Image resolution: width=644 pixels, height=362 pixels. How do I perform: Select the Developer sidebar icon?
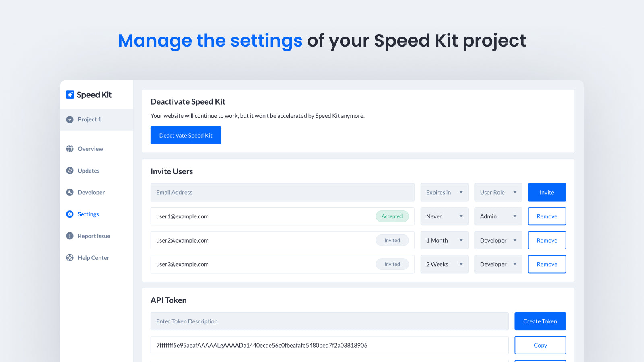coord(70,192)
